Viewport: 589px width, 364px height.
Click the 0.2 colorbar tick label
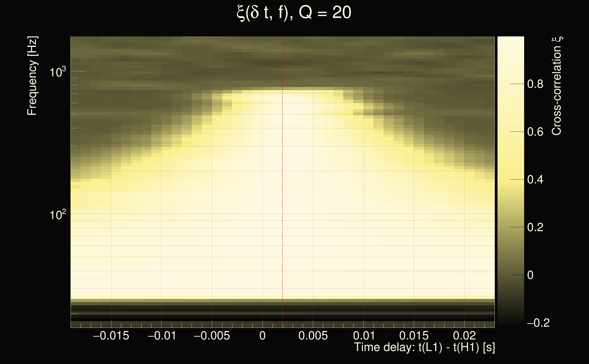[535, 227]
